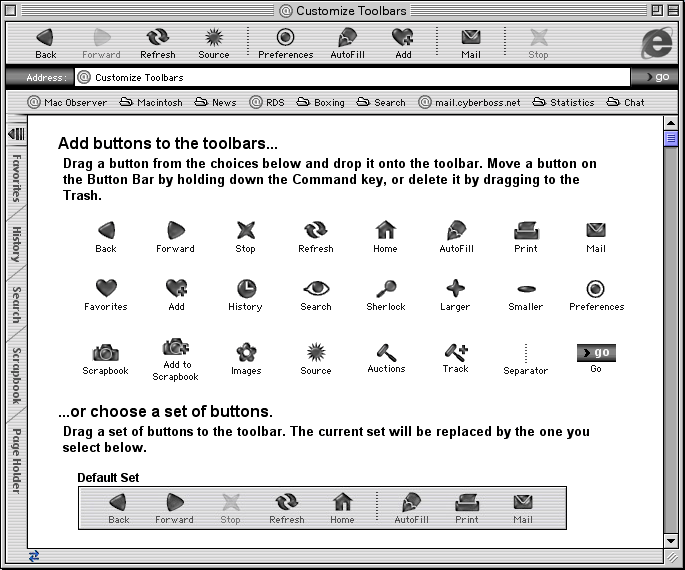Click the Scrapbook camera icon

105,352
